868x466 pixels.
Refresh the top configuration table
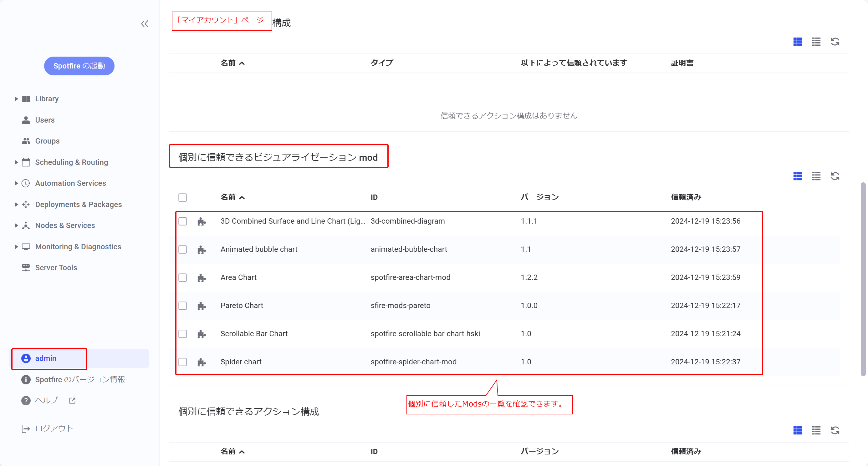[835, 42]
